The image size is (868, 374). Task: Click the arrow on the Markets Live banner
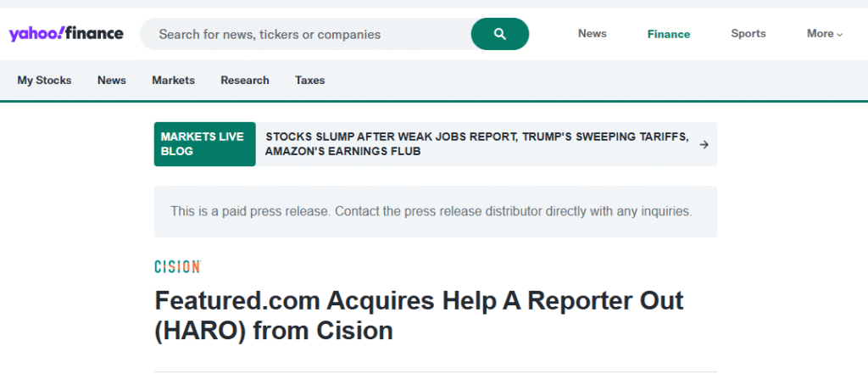pyautogui.click(x=704, y=144)
